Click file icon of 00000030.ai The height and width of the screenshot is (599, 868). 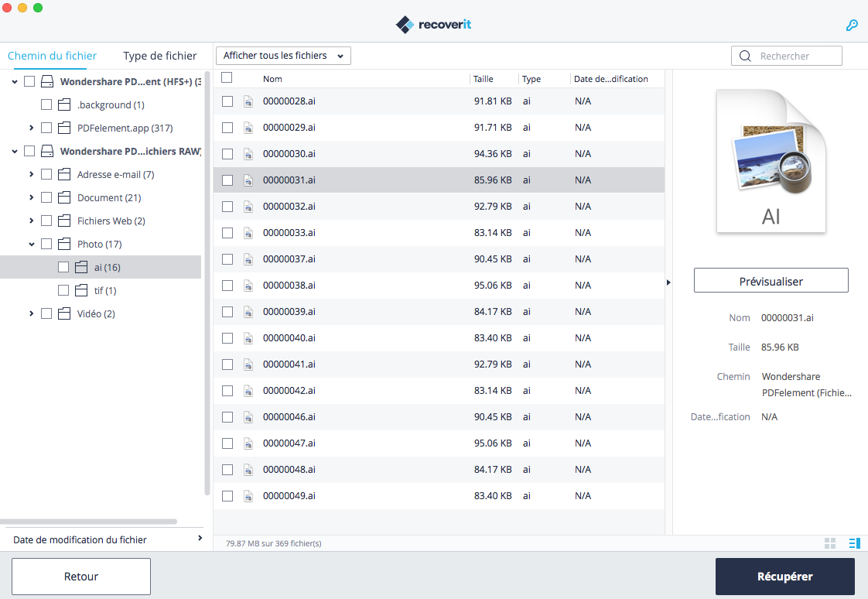pos(248,154)
